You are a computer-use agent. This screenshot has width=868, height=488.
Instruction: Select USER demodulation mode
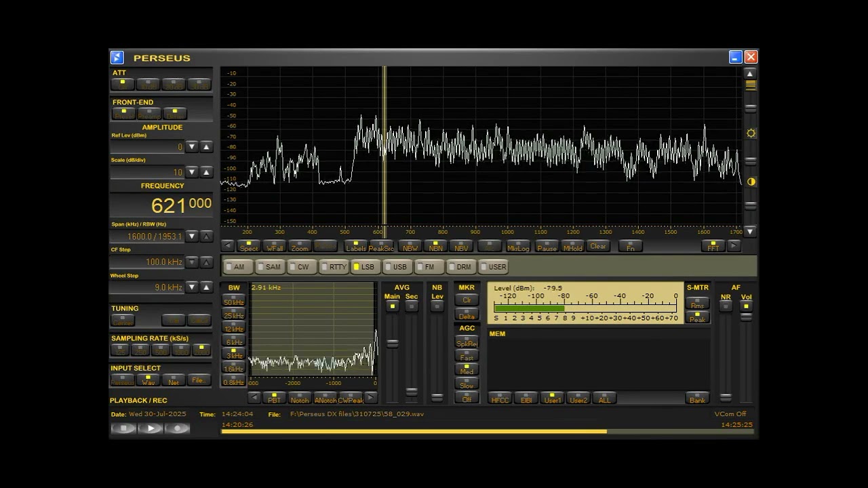pos(493,267)
